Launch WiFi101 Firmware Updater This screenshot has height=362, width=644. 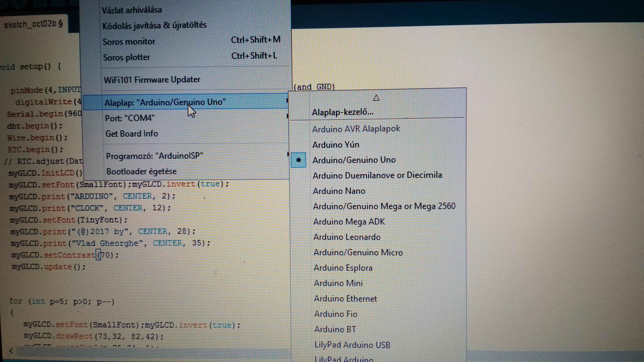[152, 80]
